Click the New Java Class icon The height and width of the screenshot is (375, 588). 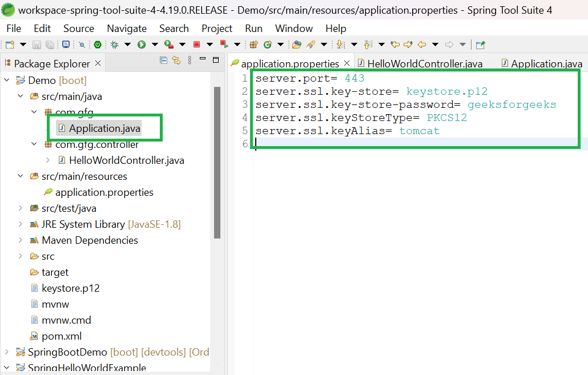tap(267, 45)
